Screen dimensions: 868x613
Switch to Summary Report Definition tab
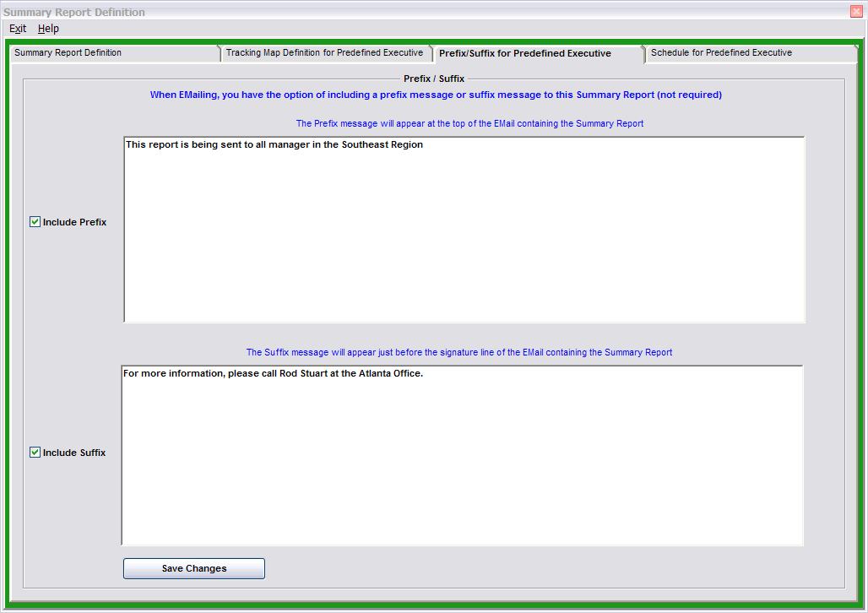[68, 53]
